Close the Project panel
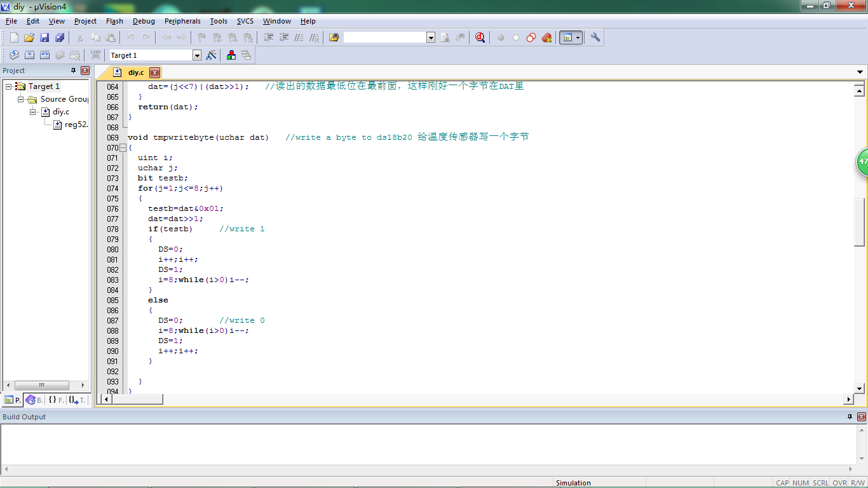868x488 pixels. pos(85,71)
